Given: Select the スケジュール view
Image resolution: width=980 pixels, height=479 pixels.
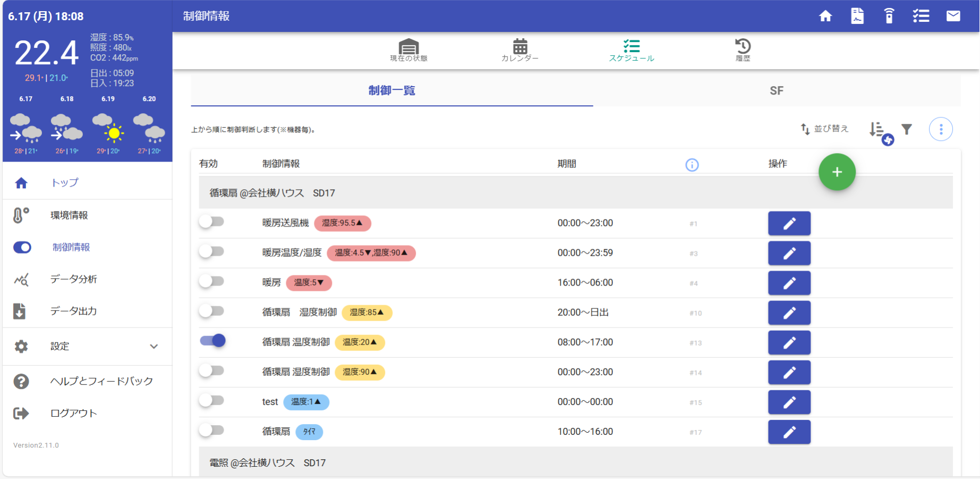Looking at the screenshot, I should pos(632,51).
